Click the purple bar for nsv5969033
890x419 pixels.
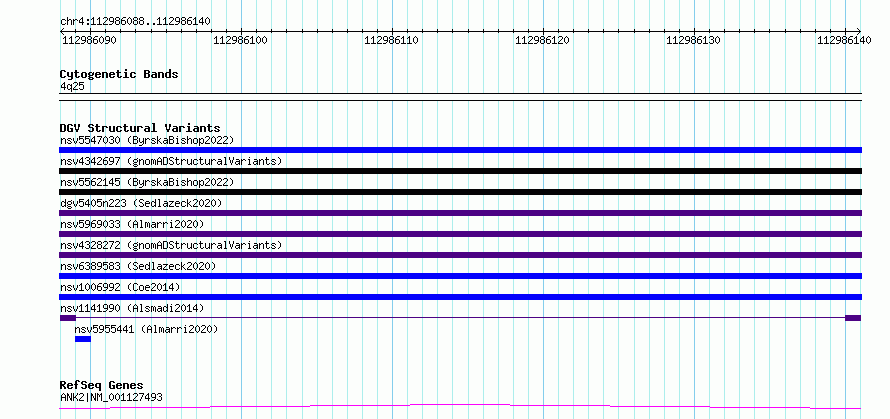(x=460, y=234)
